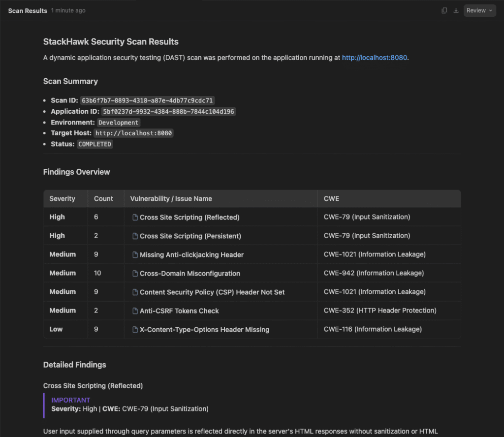
Task: Open X-Content-Type-Options Header Missing finding
Action: click(x=204, y=330)
